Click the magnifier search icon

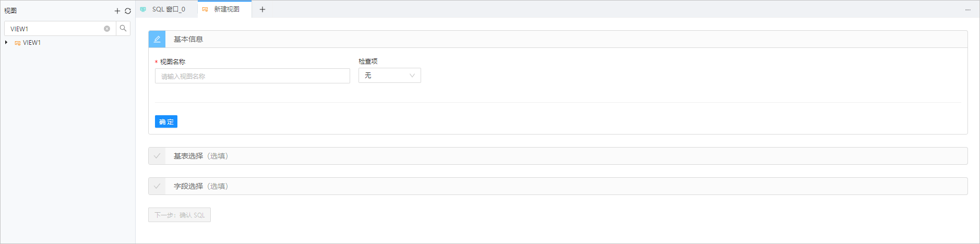(123, 28)
